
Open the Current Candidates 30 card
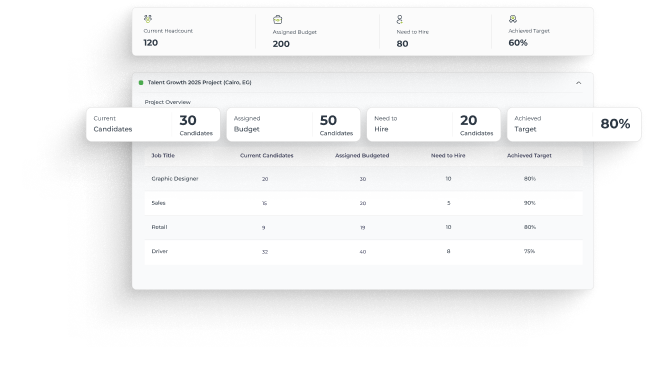pos(153,125)
